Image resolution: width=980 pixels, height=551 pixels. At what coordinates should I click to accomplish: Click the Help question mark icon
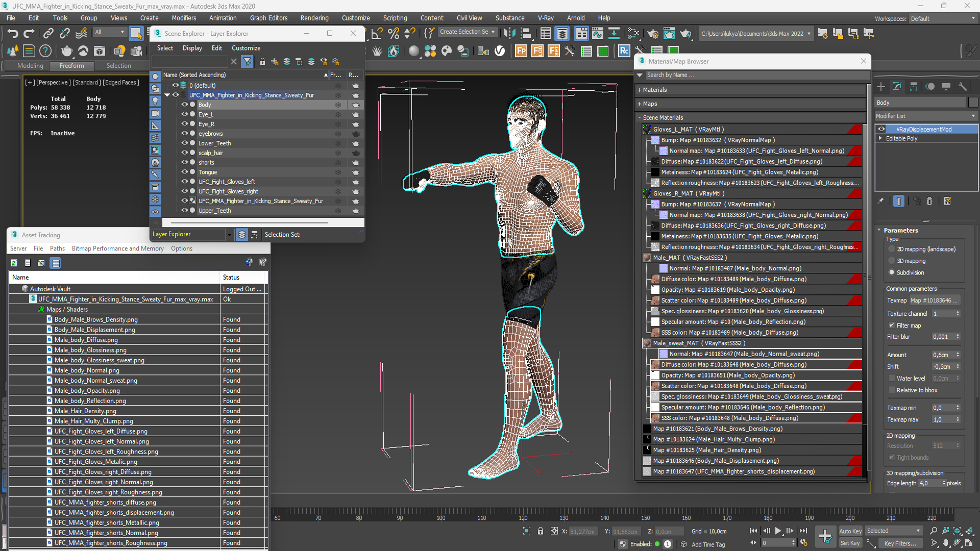pyautogui.click(x=45, y=51)
